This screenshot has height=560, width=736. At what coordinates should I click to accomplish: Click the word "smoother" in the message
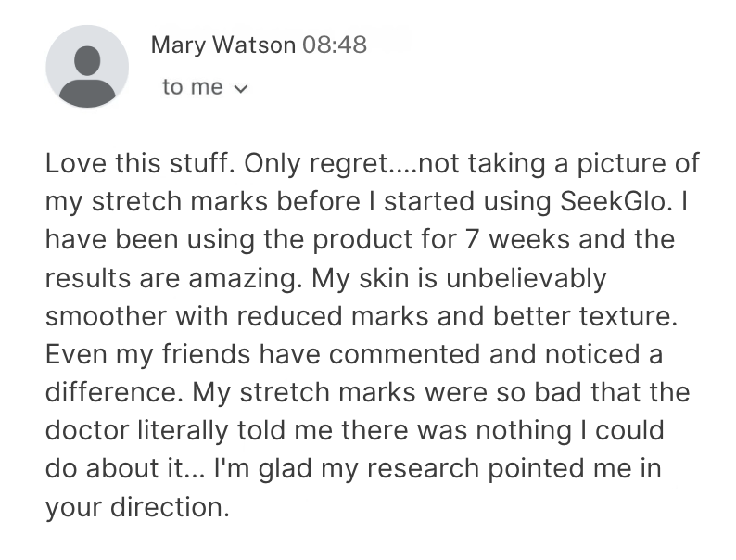pos(106,316)
